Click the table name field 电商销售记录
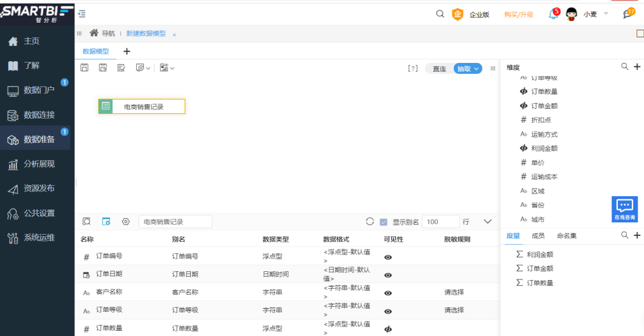Viewport: 644px width, 336px height. 175,222
